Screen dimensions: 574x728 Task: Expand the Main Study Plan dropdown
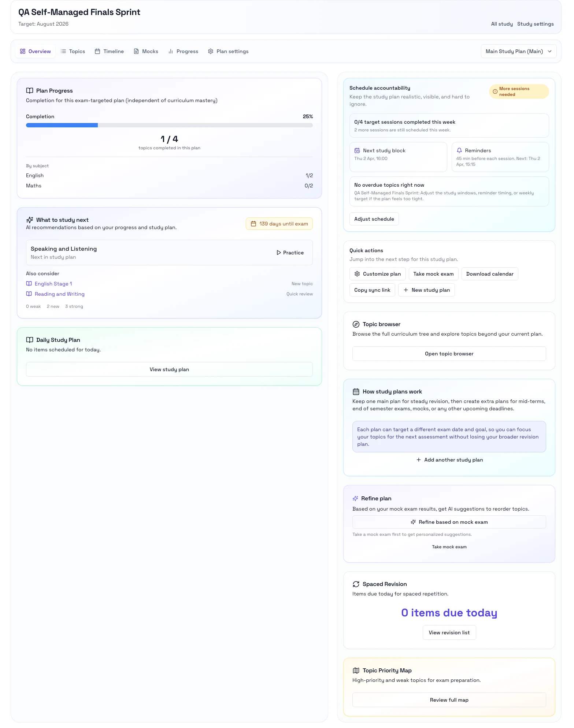click(x=518, y=51)
